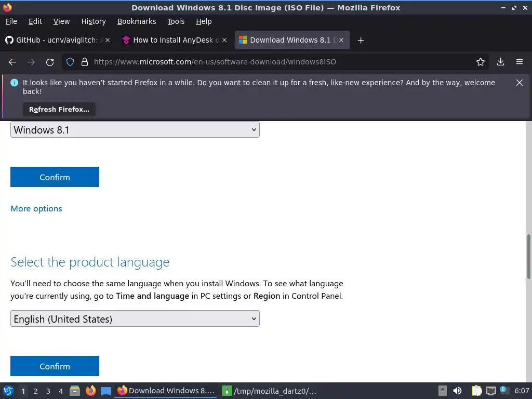Switch to GitHub ucnv/aviglitch tab
Image resolution: width=532 pixels, height=399 pixels.
(58, 40)
